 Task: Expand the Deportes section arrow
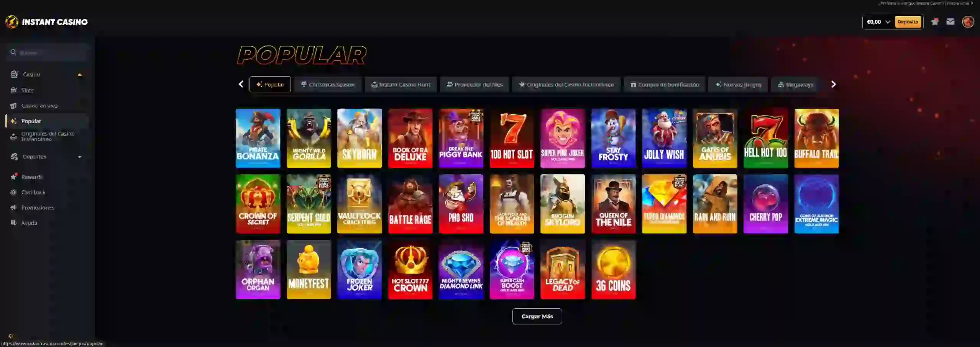[80, 157]
